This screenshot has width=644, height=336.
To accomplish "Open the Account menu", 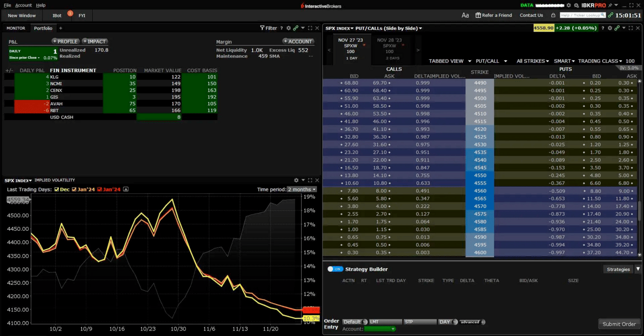I will click(x=23, y=5).
